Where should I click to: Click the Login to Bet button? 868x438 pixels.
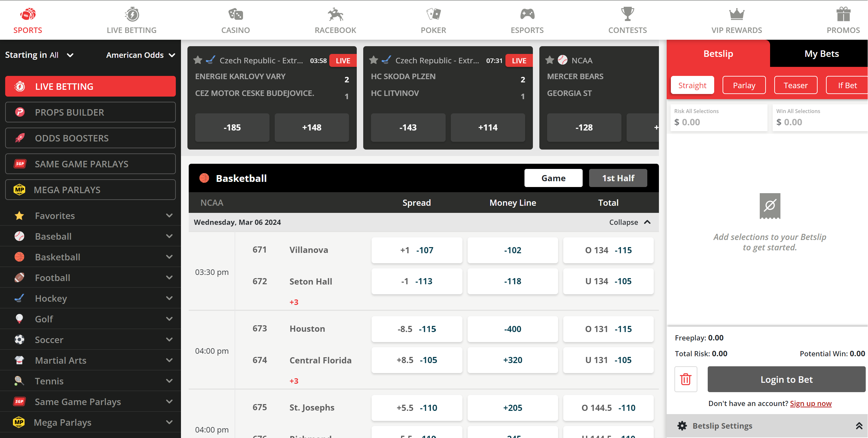(x=786, y=380)
